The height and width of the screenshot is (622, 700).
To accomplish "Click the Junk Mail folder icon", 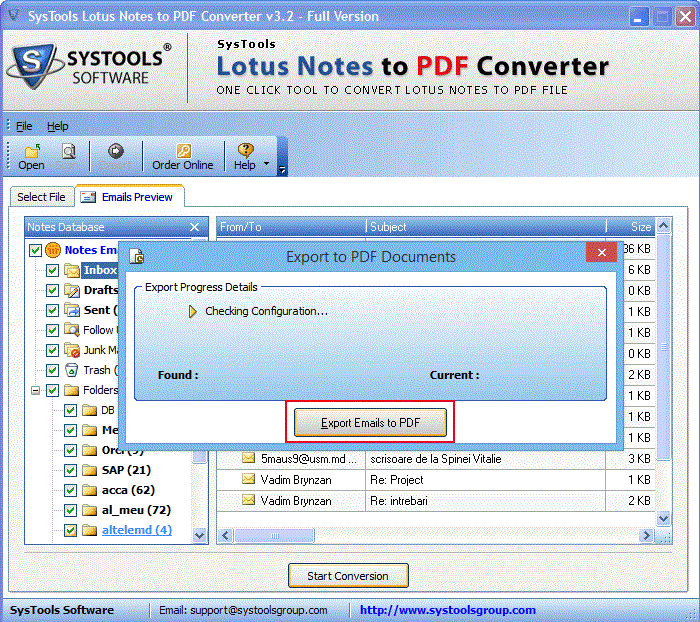I will click(71, 350).
